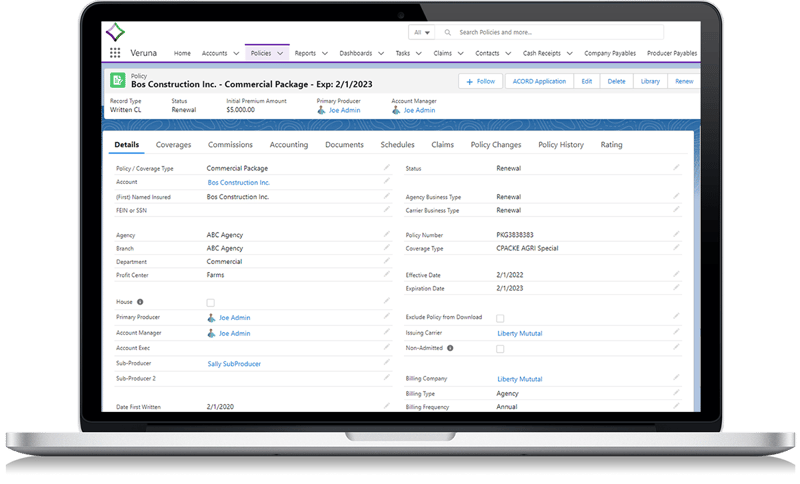Expand the Claims nav menu chevron
The image size is (800, 484).
[x=460, y=53]
